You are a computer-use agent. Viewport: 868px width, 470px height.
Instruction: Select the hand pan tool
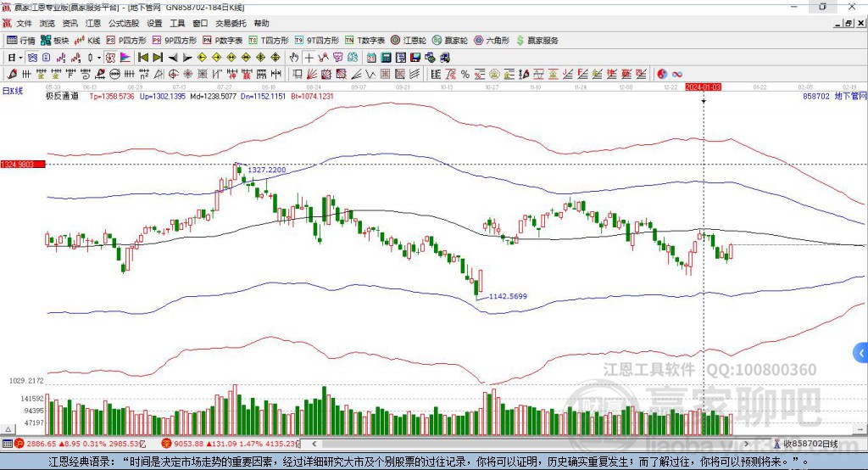[x=294, y=58]
